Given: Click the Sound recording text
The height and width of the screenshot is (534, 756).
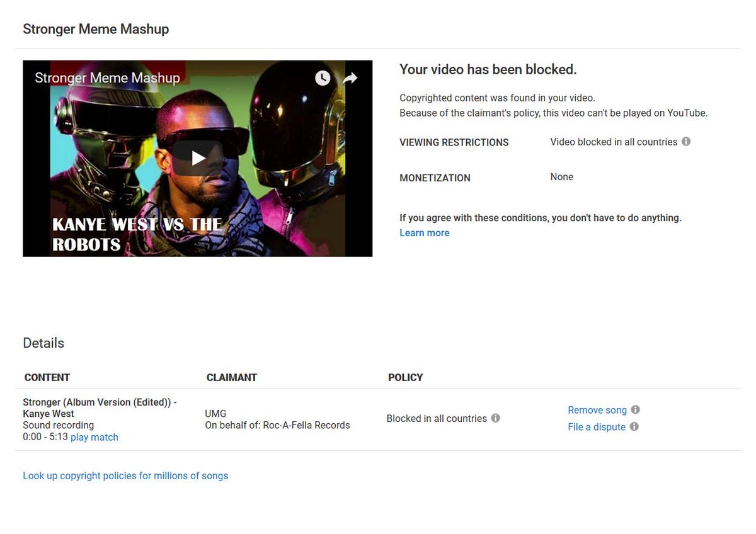Looking at the screenshot, I should 58,426.
